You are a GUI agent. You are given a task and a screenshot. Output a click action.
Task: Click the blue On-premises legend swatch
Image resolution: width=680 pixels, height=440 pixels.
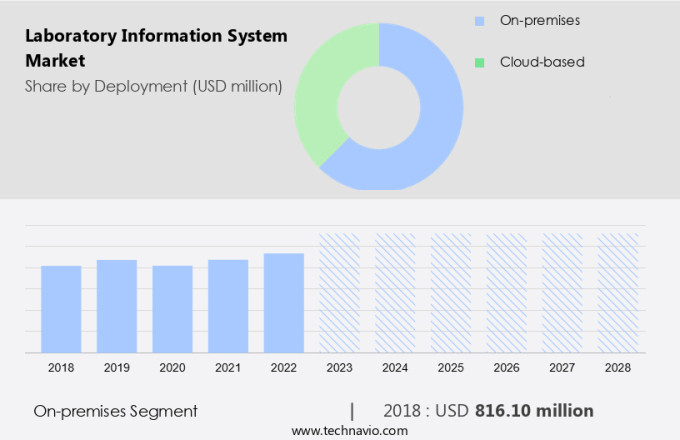click(x=479, y=20)
